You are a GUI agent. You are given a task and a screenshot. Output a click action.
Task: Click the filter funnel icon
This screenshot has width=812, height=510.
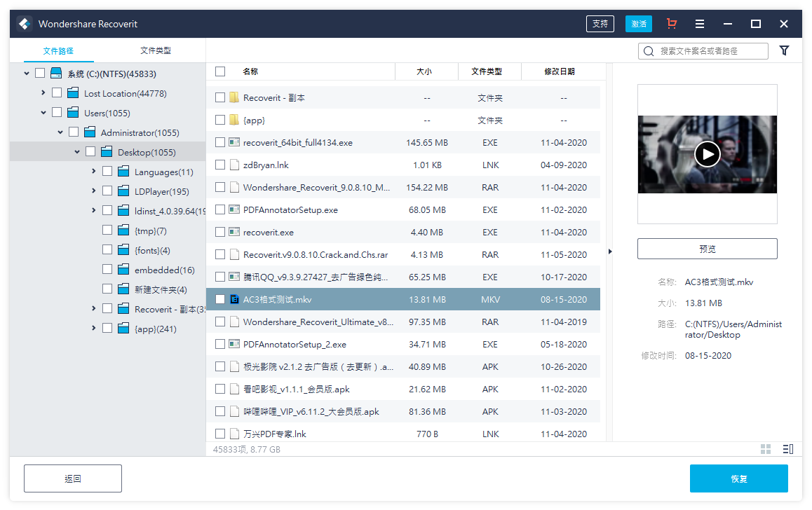coord(784,50)
